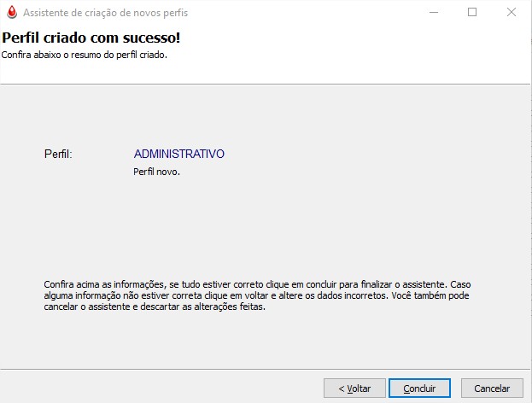Click the blank white header area
The width and height of the screenshot is (532, 403).
pos(339,51)
